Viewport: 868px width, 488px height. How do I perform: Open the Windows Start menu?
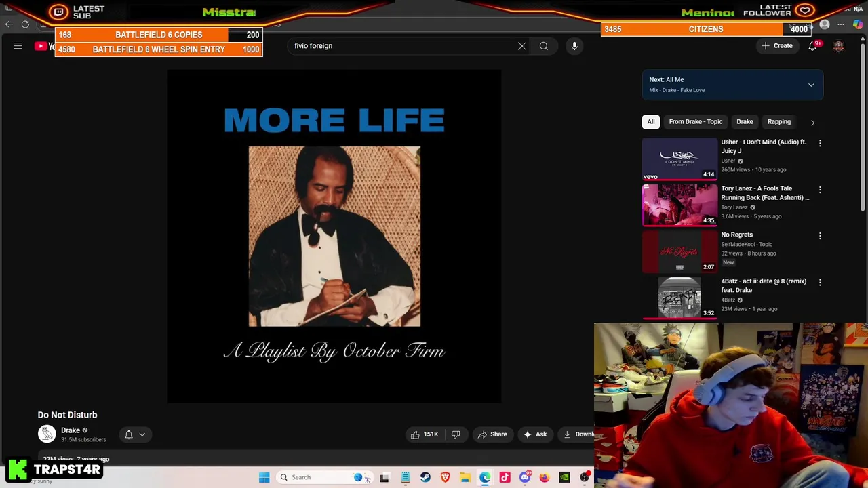coord(264,477)
